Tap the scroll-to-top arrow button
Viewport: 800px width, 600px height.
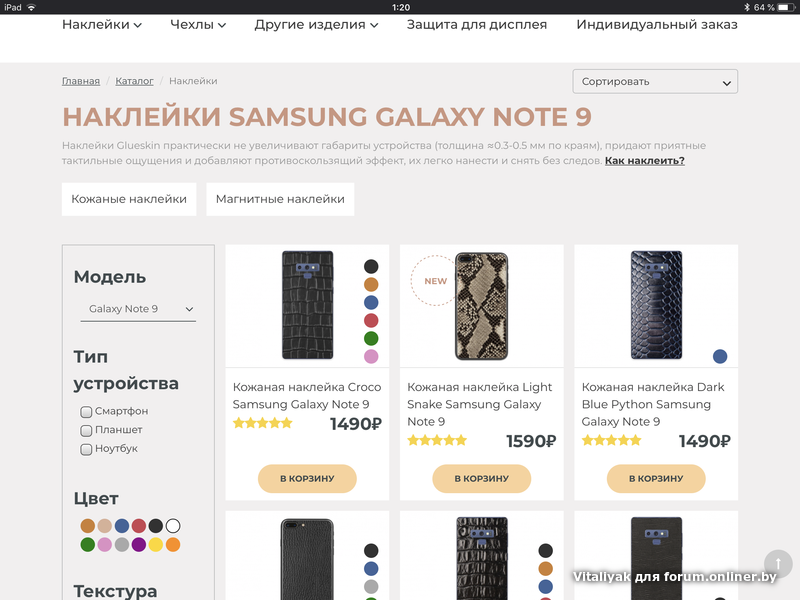click(x=778, y=563)
